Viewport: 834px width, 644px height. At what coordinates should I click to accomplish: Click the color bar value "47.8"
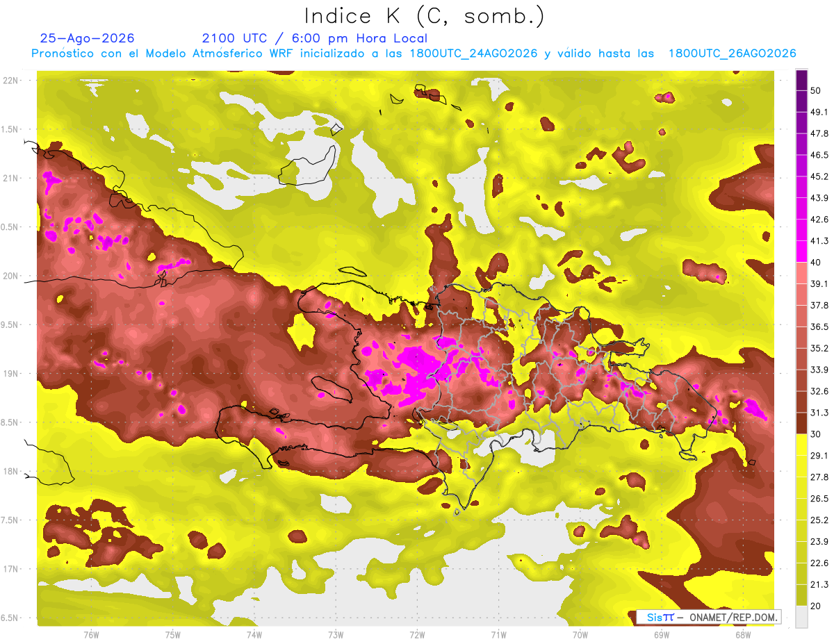tap(819, 133)
